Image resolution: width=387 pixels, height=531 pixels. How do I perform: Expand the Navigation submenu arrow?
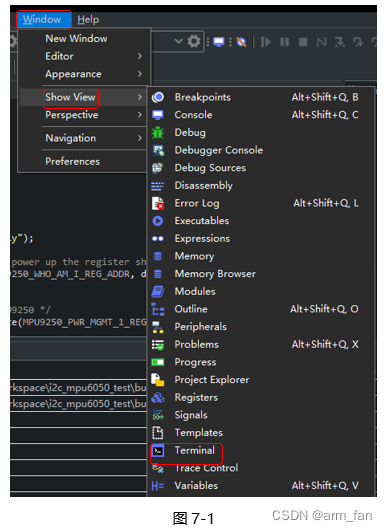click(x=139, y=138)
